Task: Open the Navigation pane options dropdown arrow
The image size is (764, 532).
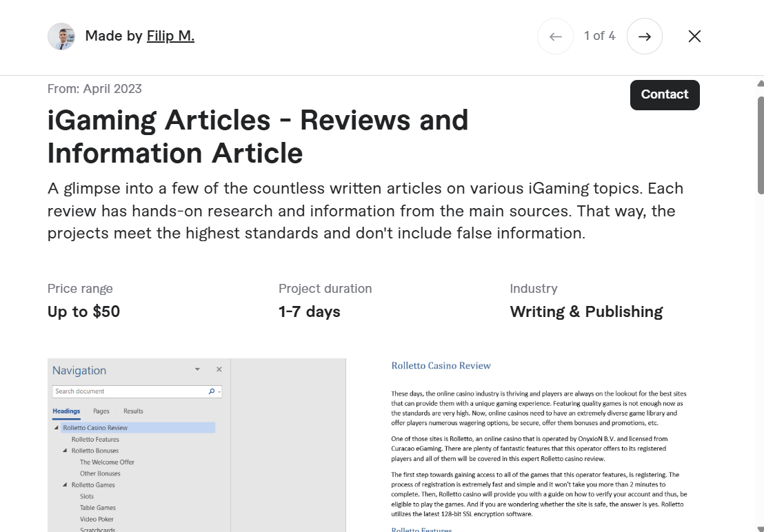Action: click(197, 369)
